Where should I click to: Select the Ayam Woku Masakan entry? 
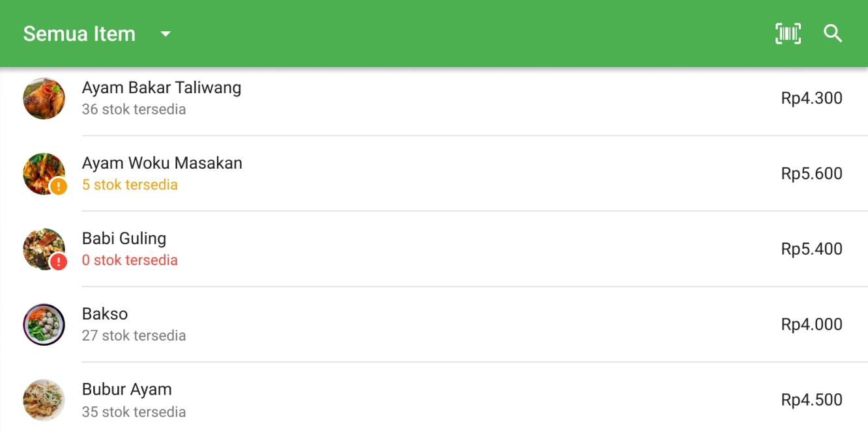162,163
